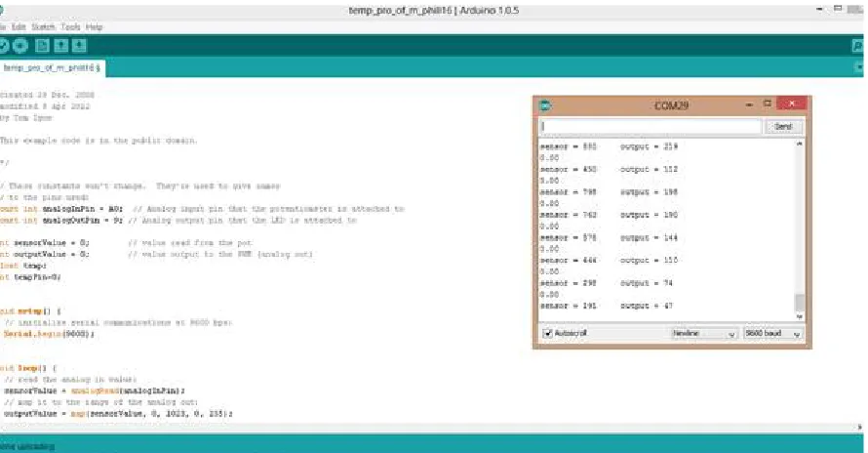Image resolution: width=868 pixels, height=453 pixels.
Task: Toggle the Autoscroll checkbox
Action: tap(548, 333)
